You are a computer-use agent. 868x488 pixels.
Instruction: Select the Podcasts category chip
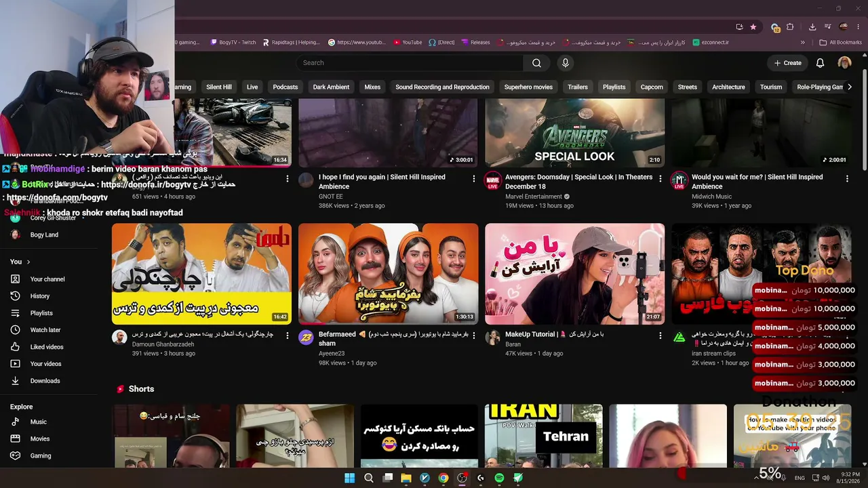285,87
